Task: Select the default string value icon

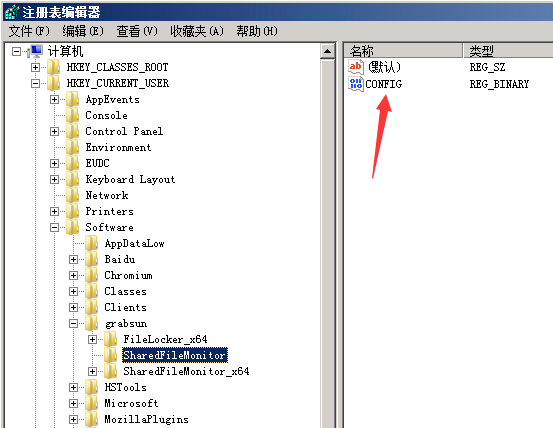Action: (356, 67)
